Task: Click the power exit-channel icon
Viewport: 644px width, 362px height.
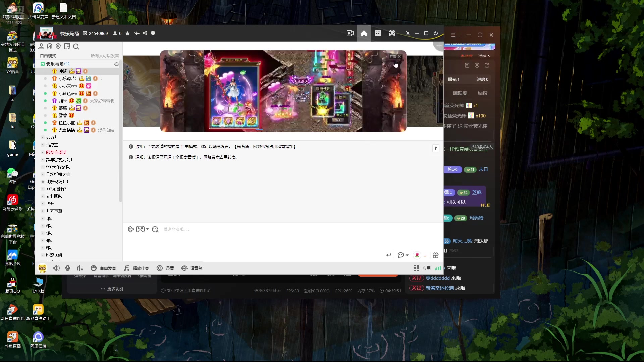Action: click(x=436, y=33)
